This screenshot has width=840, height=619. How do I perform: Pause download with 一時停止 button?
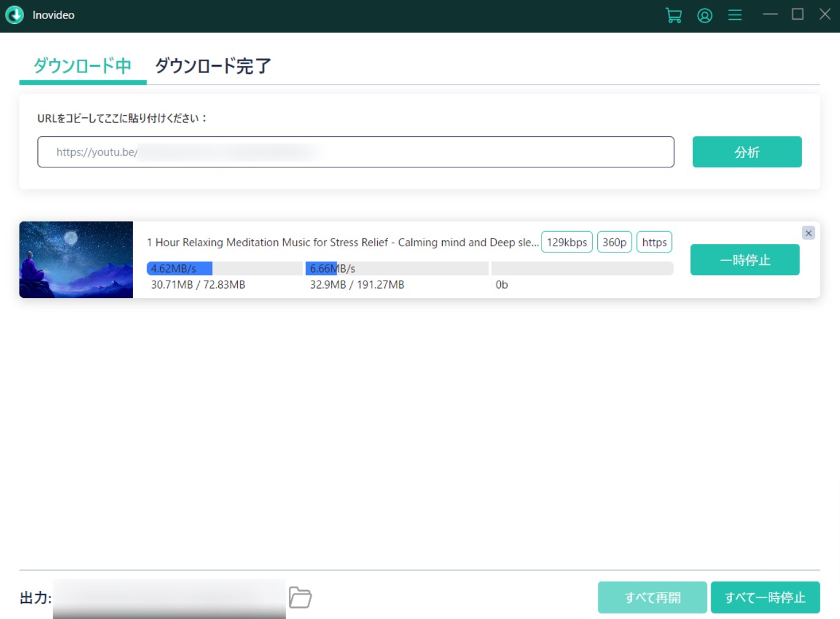[x=745, y=260]
